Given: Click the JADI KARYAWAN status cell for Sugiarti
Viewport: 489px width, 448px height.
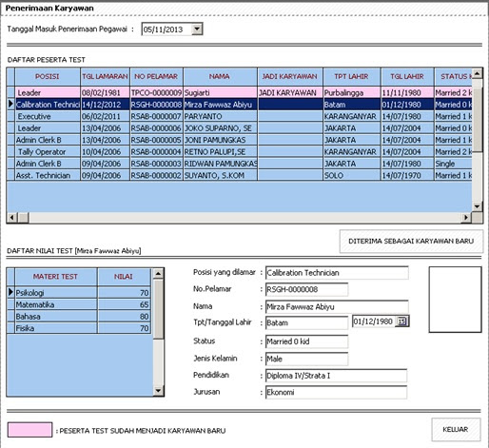Looking at the screenshot, I should tap(290, 92).
